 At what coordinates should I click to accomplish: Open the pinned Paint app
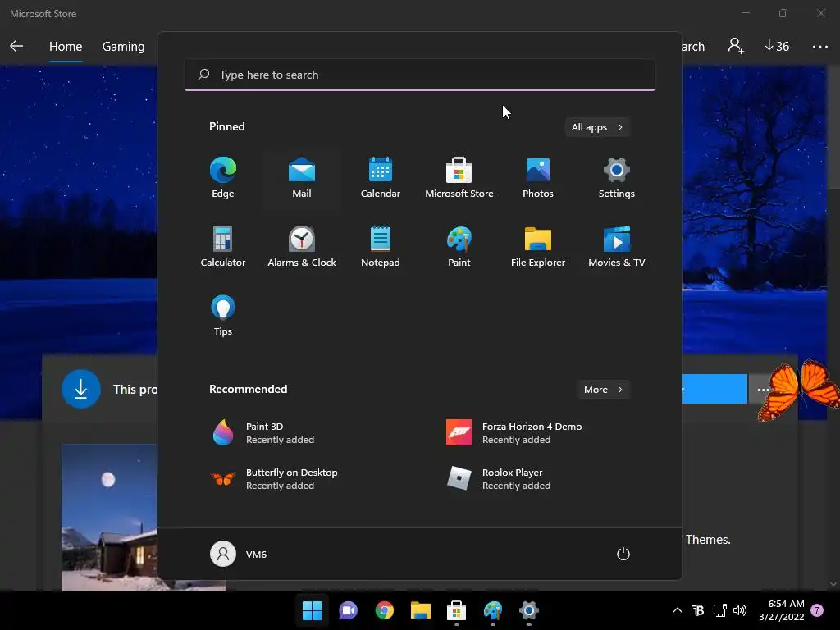[459, 246]
